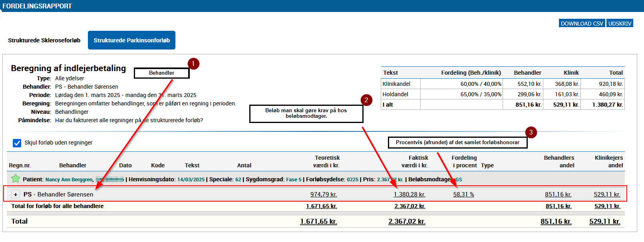
Task: Click the Forløbsydelse code 0225
Action: tap(352, 180)
